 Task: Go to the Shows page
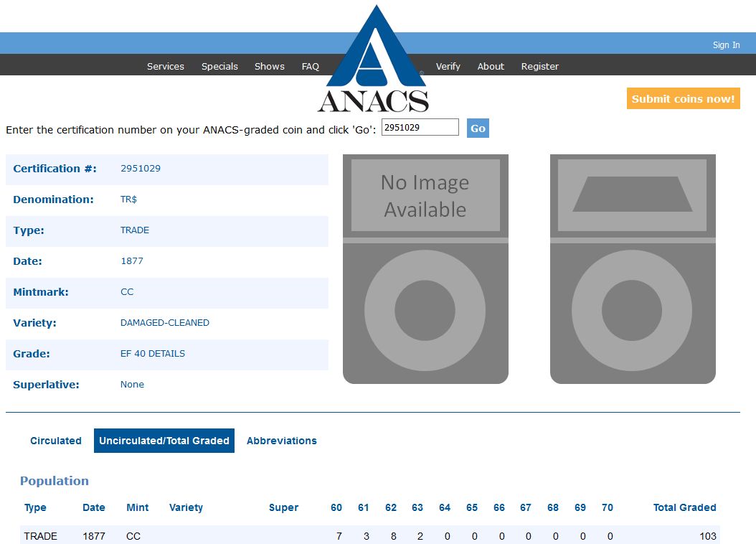click(x=270, y=67)
